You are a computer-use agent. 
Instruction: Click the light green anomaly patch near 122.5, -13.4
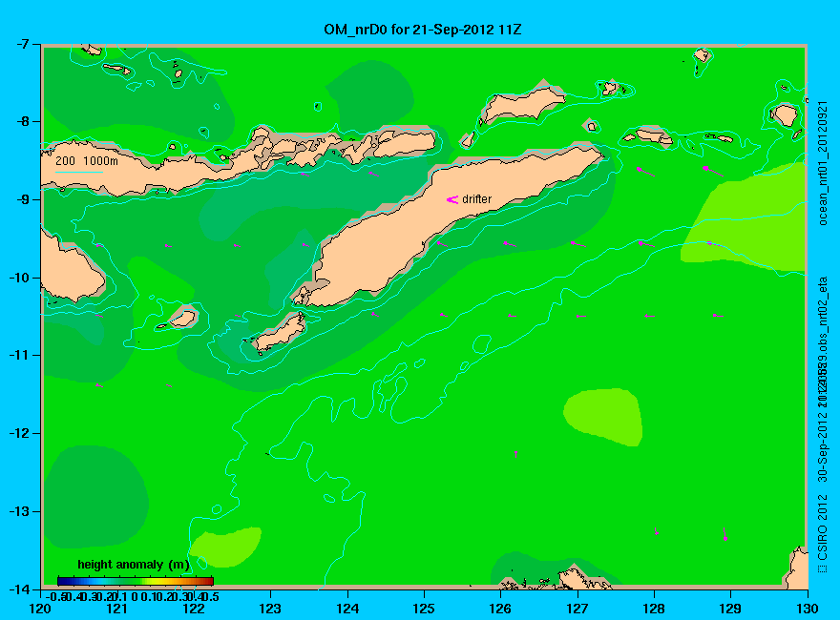(226, 547)
